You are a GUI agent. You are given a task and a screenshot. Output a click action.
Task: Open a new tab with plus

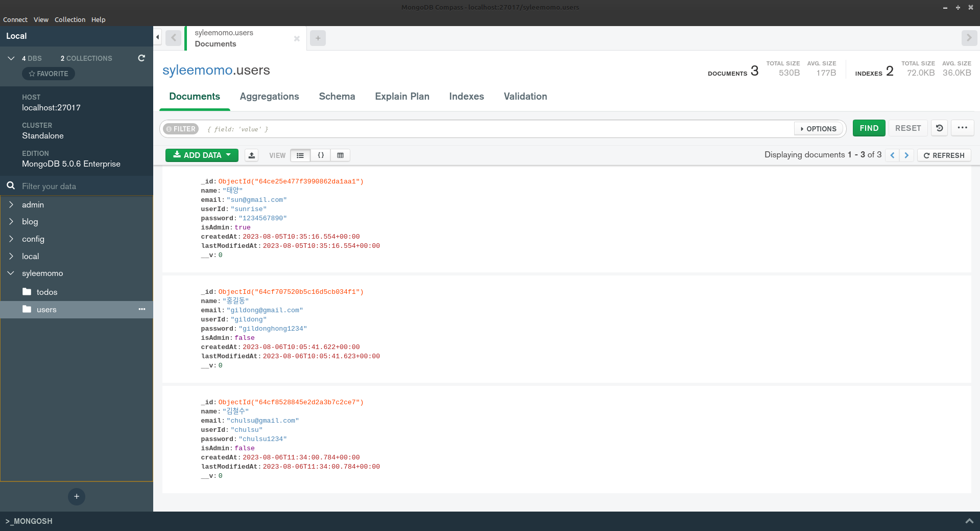(x=318, y=38)
